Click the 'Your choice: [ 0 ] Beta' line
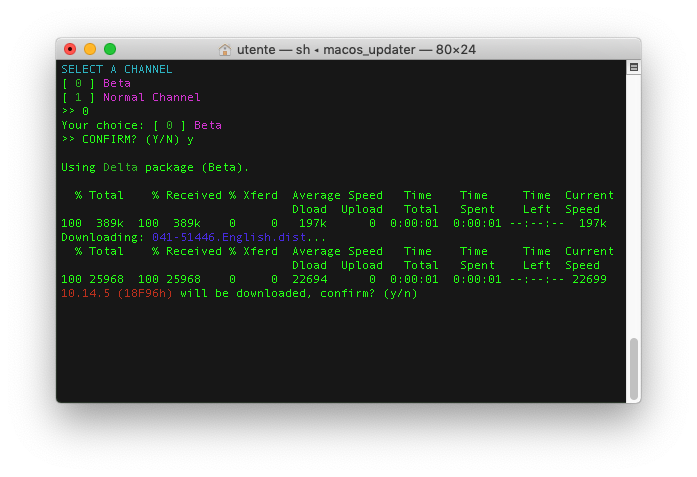This screenshot has width=697, height=477. tap(141, 125)
